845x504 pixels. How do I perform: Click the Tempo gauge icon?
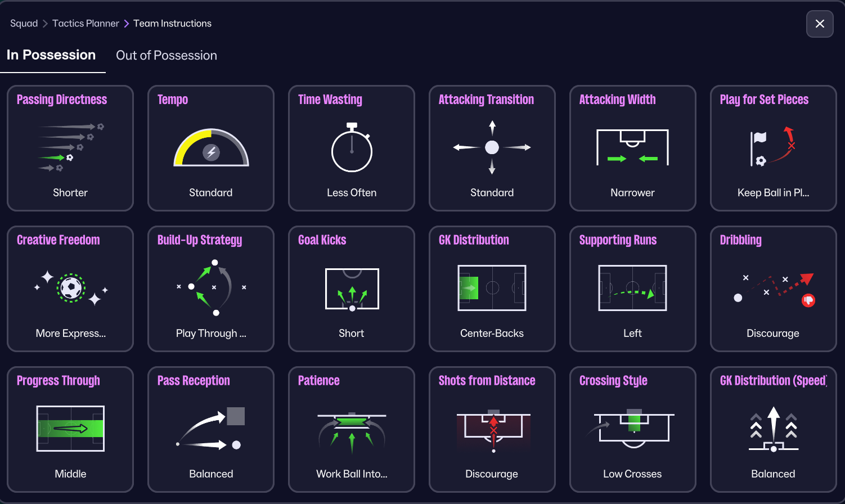click(211, 148)
